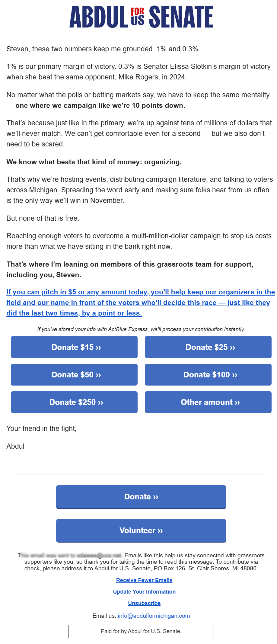Click the Donate $250 button
Screen dimensions: 277x644
tap(74, 402)
